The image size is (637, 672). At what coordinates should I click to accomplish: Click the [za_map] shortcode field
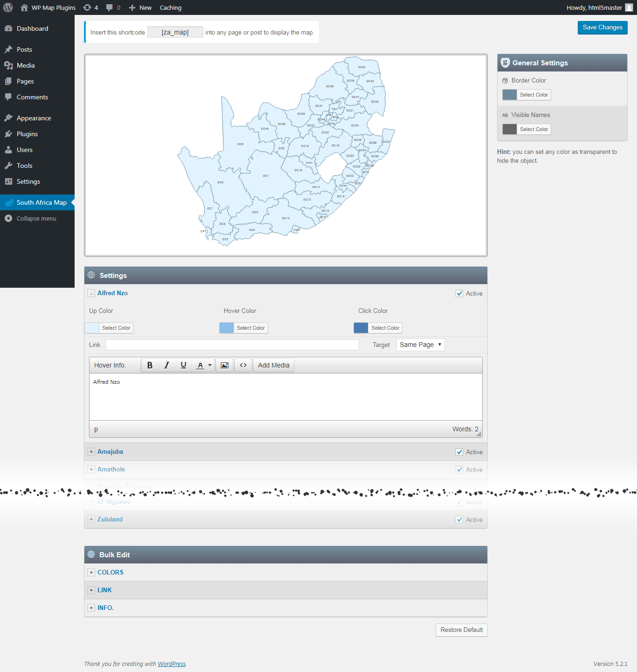[x=175, y=32]
